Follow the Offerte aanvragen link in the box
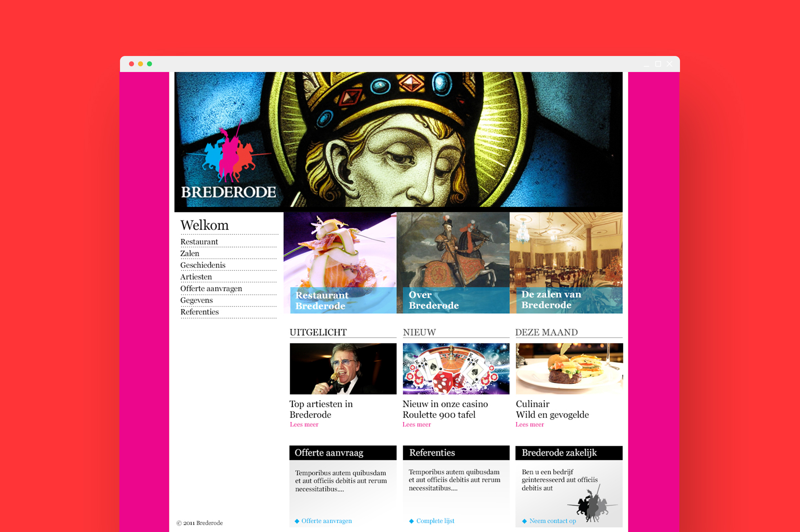The image size is (800, 532). (x=326, y=521)
